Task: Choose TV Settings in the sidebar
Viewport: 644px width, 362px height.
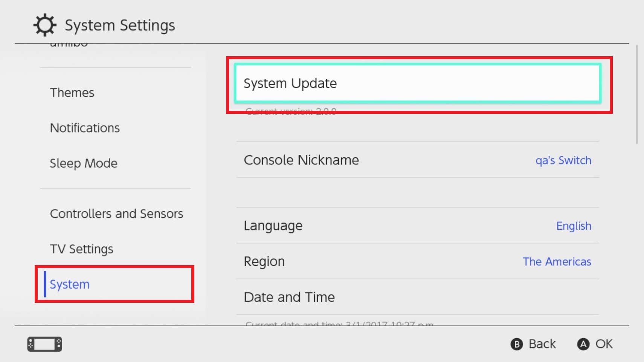Action: [x=82, y=249]
